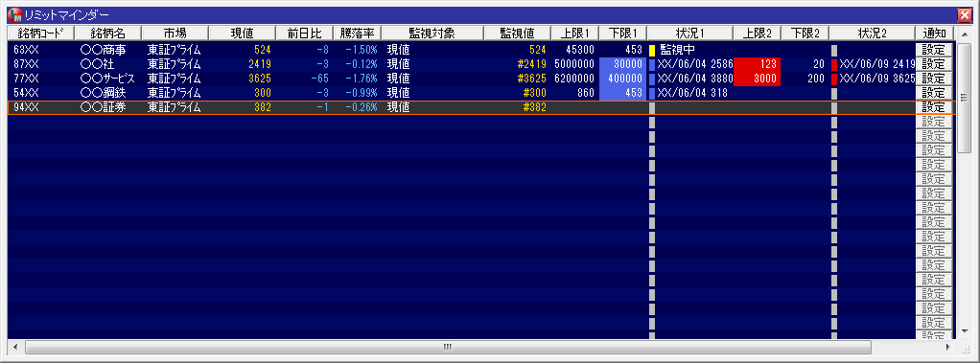The height and width of the screenshot is (363, 980).
Task: Click the red 上限2 cell showing 123
Action: (x=757, y=64)
